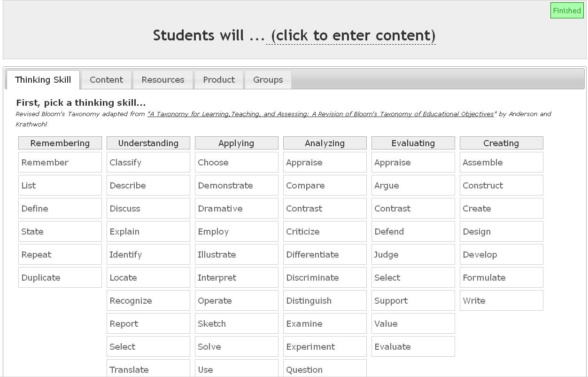Switch to the Content tab

106,79
